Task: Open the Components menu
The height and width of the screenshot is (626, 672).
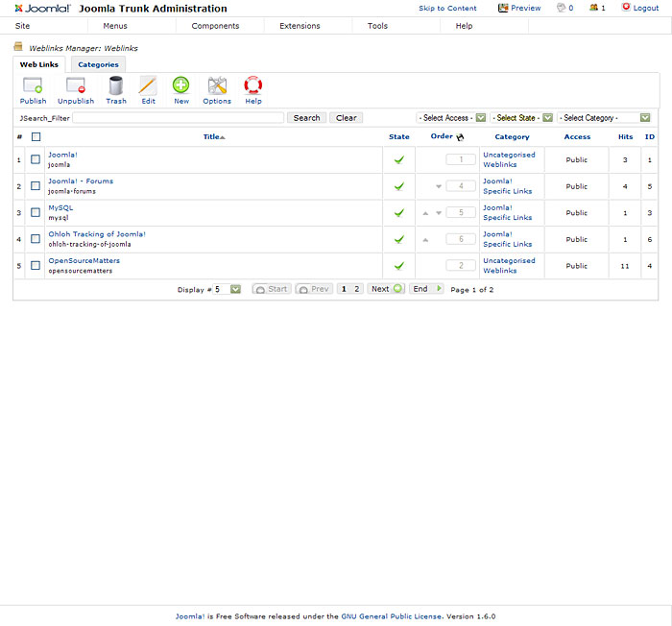Action: point(215,26)
